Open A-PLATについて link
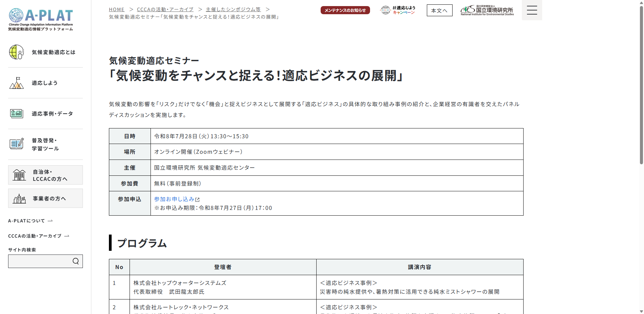 30,221
